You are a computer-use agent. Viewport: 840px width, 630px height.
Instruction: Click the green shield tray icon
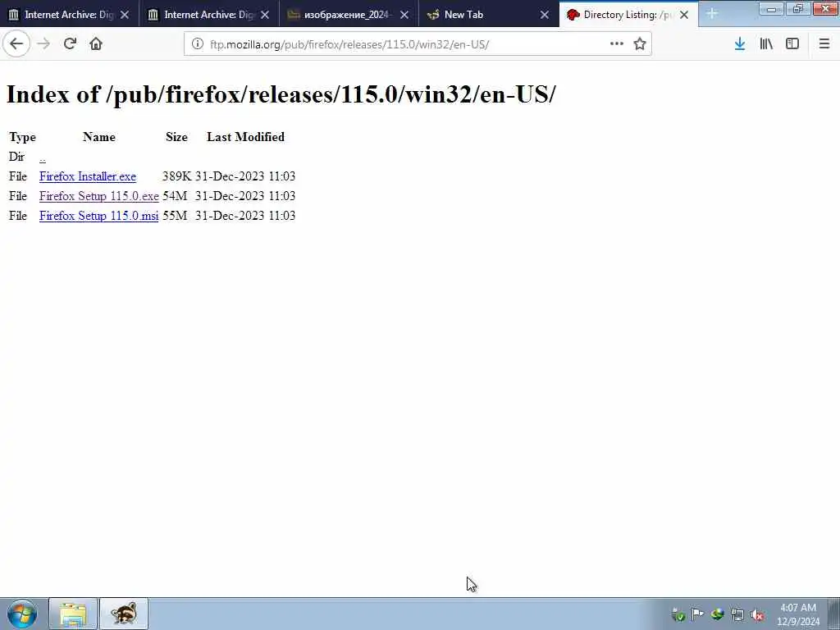(678, 614)
